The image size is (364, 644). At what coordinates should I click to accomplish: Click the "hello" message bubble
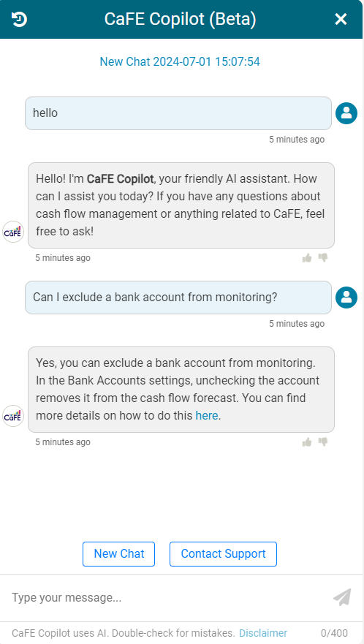178,113
